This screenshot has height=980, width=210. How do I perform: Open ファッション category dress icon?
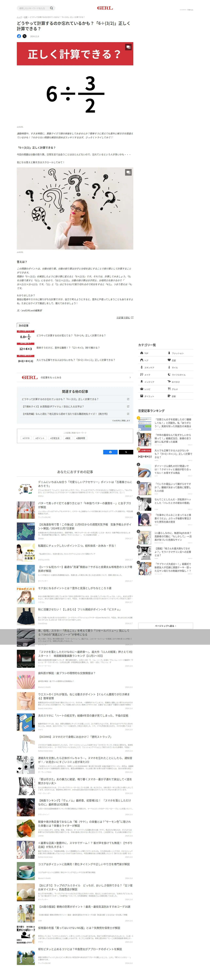[x=169, y=353]
